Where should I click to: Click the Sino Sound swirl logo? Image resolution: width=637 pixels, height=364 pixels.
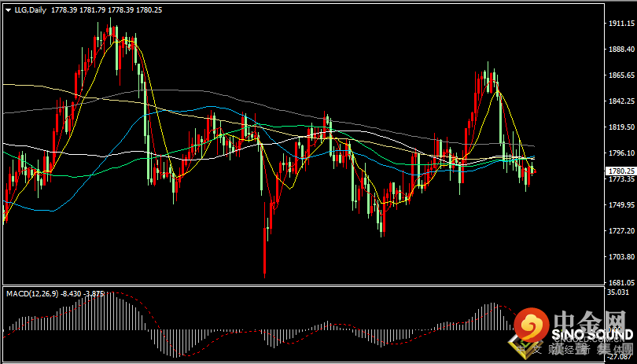coord(532,325)
